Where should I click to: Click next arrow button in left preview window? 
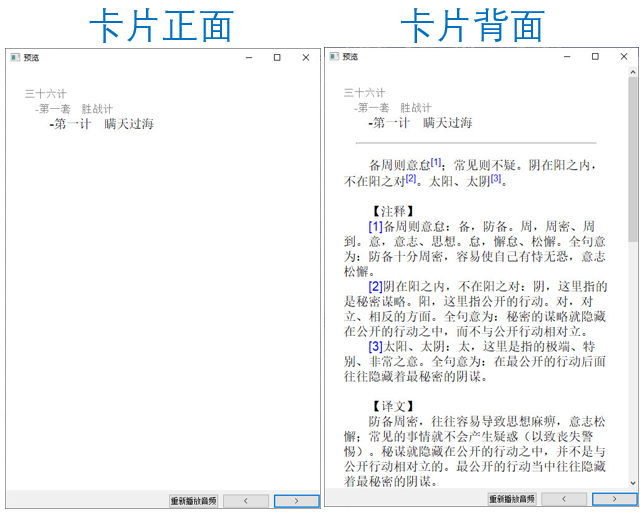tap(296, 501)
